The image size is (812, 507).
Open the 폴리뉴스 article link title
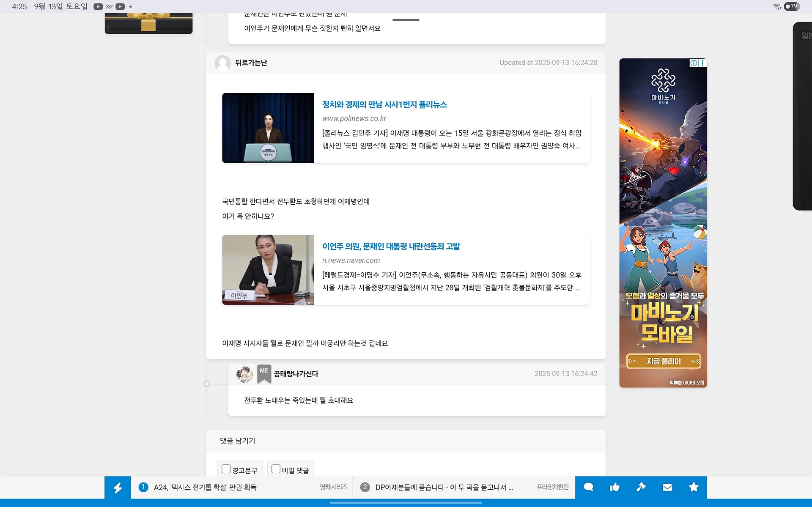(384, 104)
